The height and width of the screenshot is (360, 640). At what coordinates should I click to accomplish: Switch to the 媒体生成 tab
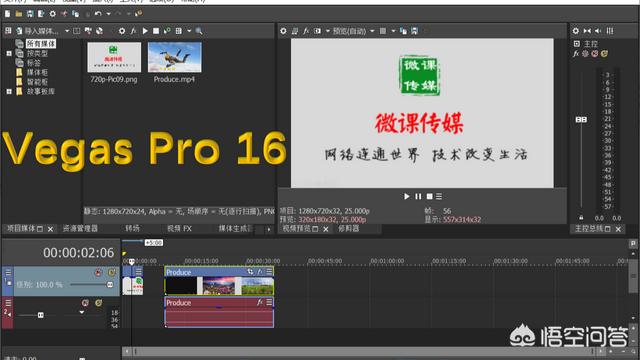235,229
